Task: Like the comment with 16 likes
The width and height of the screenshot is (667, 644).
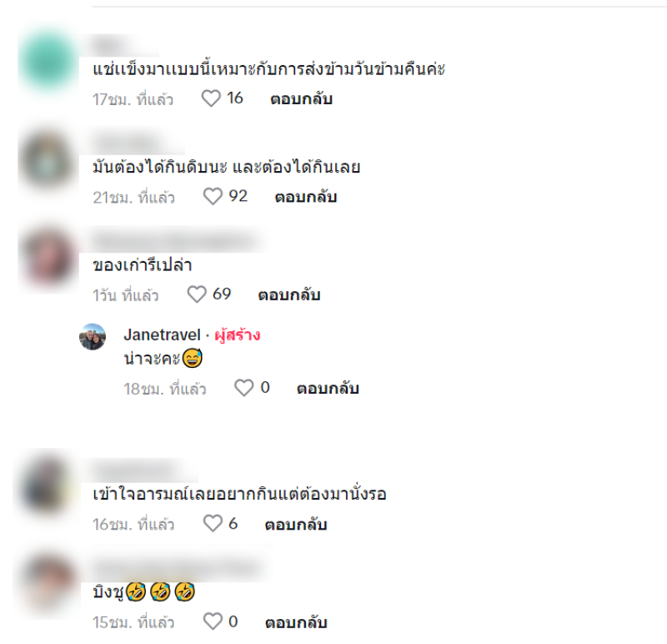Action: coord(211,98)
